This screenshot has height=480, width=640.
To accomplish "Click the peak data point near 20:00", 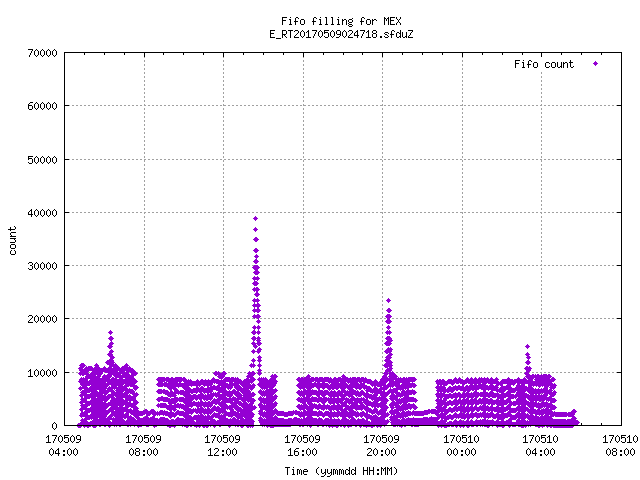I will click(x=389, y=300).
